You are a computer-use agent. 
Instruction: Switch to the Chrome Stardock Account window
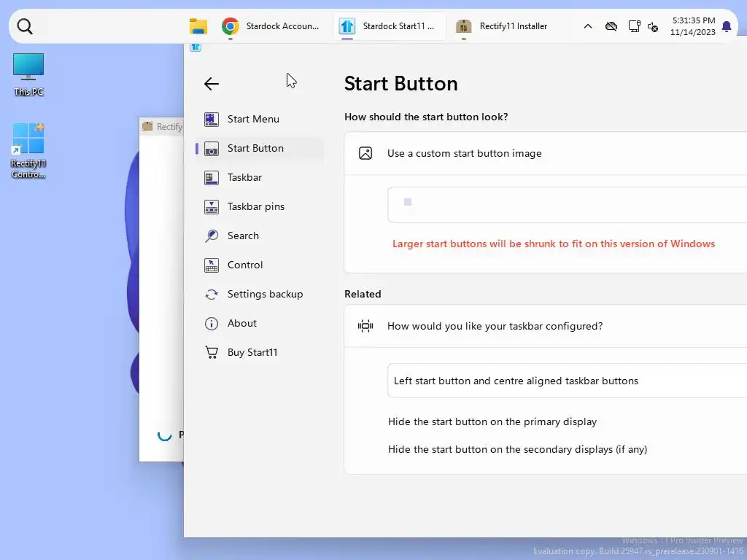click(271, 26)
